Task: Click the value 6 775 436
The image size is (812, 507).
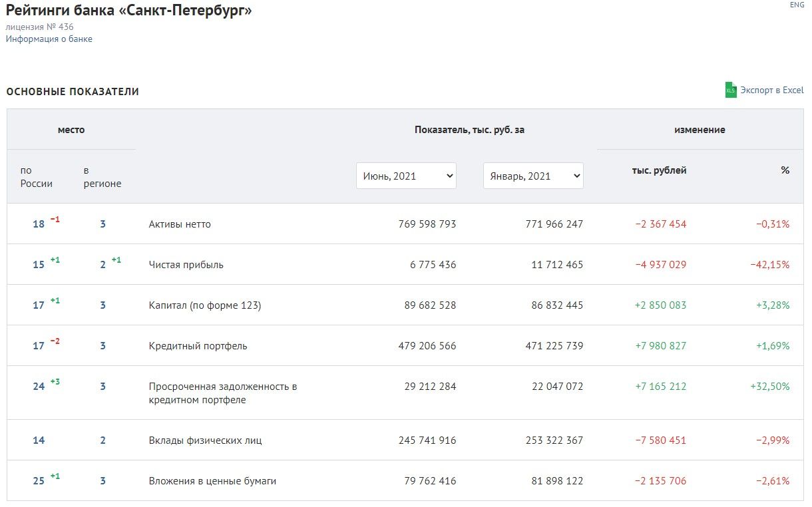Action: pyautogui.click(x=433, y=265)
